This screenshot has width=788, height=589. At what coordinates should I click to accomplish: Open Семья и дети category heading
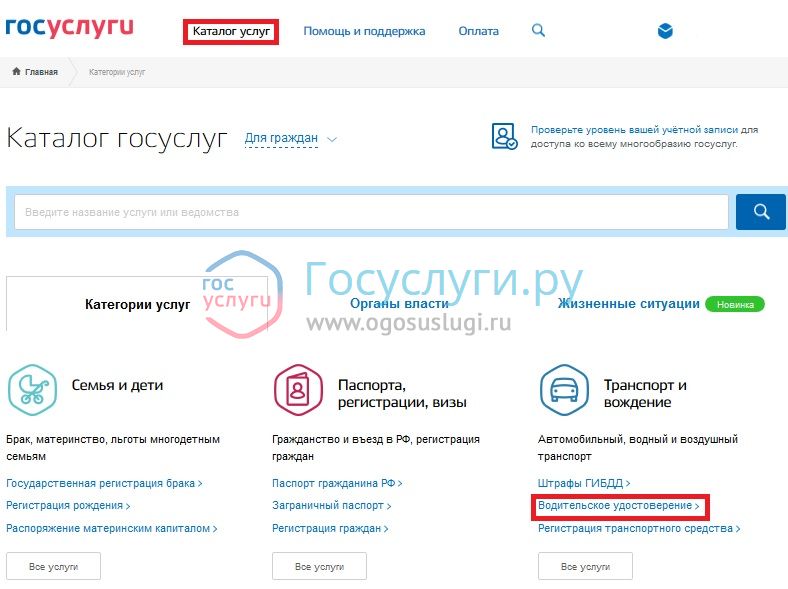coord(118,385)
